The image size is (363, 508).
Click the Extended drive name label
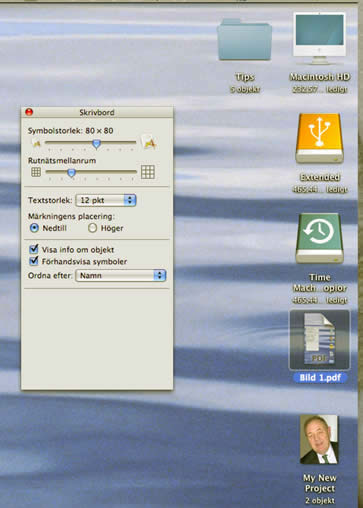pyautogui.click(x=320, y=177)
